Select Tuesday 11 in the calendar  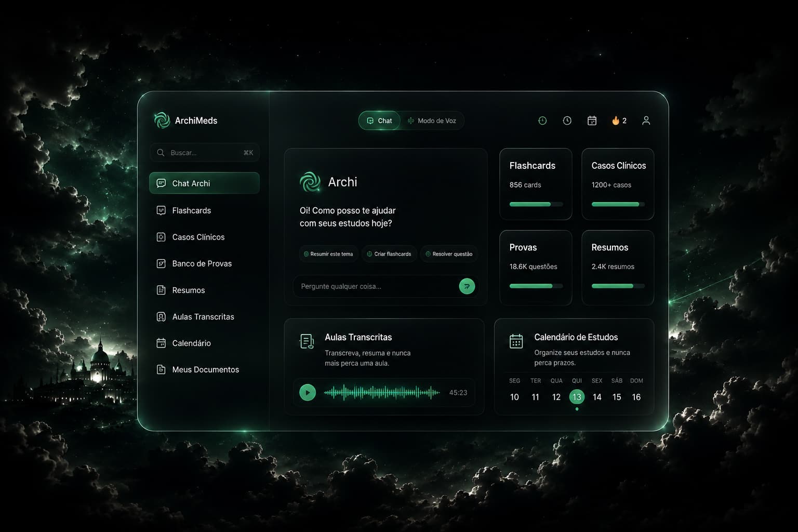(535, 397)
